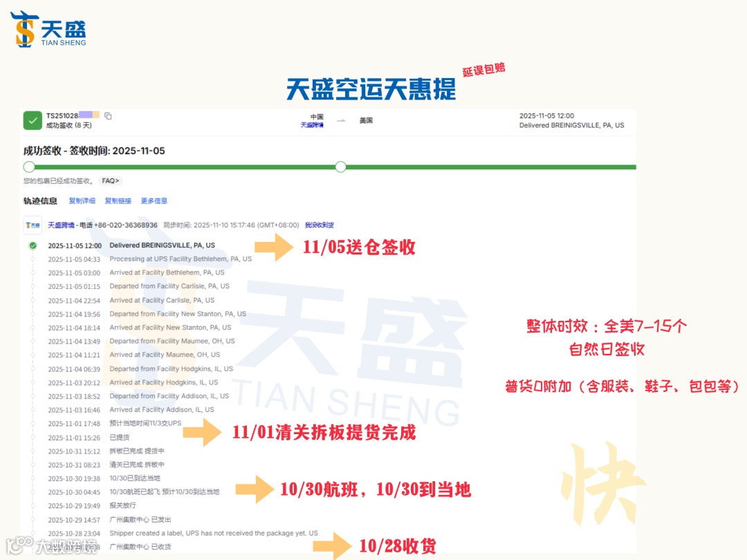Select row 广州集散中心 已发出
The height and width of the screenshot is (560, 747).
click(x=109, y=520)
